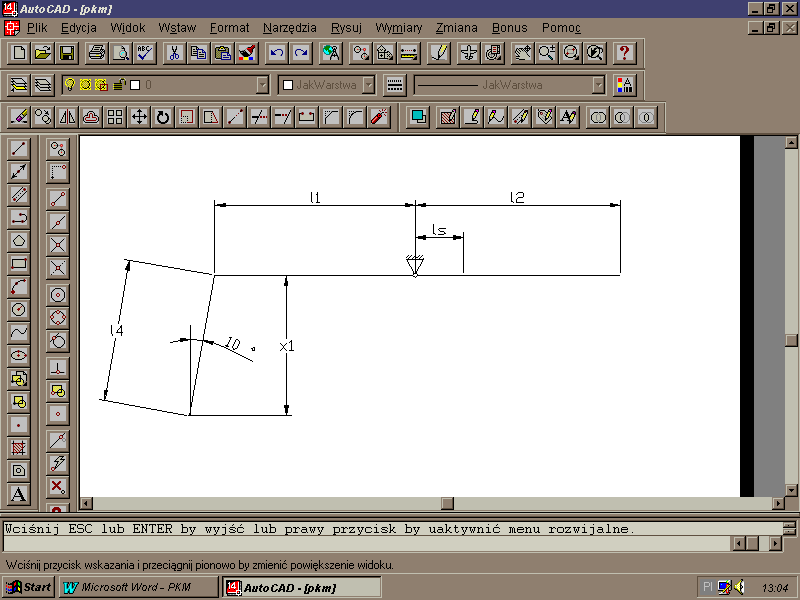The height and width of the screenshot is (600, 800).
Task: Click the horizontal scrollbar left arrow
Action: [86, 504]
